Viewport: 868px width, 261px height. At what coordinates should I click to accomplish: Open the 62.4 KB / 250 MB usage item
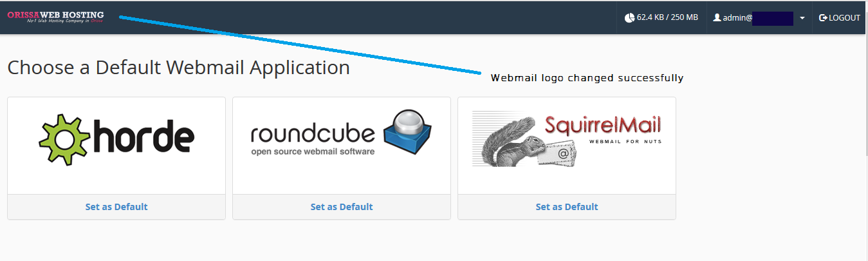[661, 18]
